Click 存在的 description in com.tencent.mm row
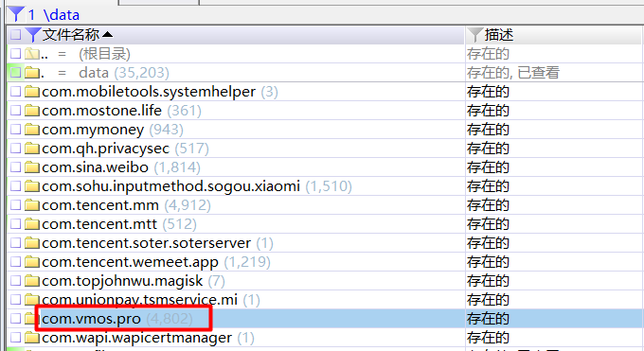The width and height of the screenshot is (644, 351). pyautogui.click(x=488, y=205)
